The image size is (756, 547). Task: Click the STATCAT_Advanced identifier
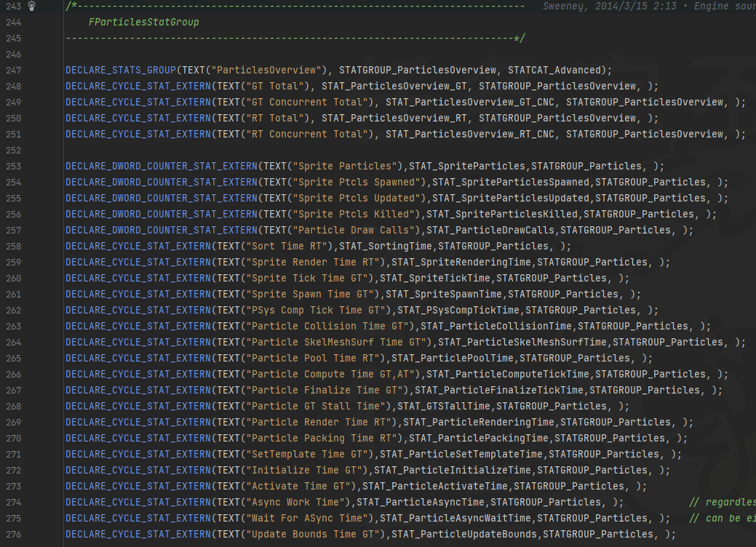554,71
